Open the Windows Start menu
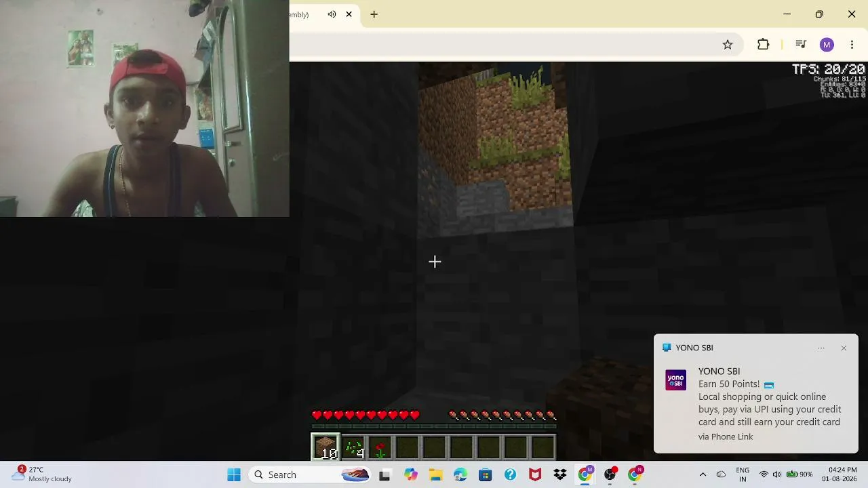The width and height of the screenshot is (868, 488). click(234, 474)
